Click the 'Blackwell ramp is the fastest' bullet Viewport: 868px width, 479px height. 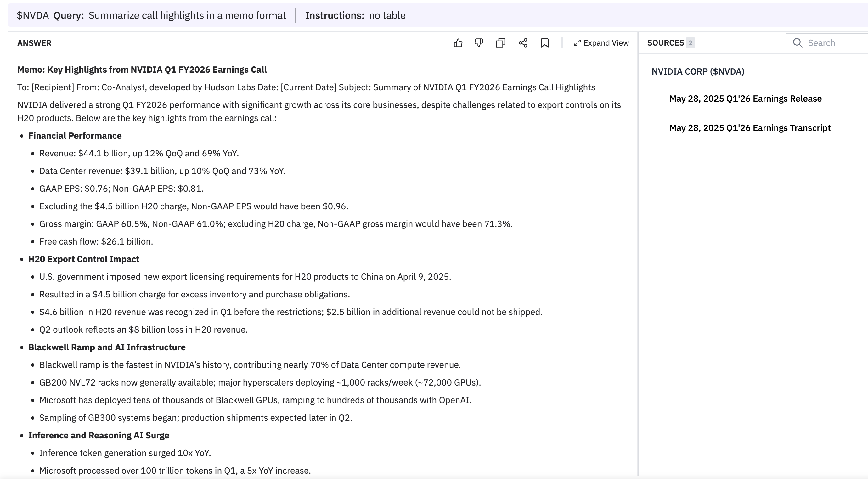pyautogui.click(x=250, y=365)
